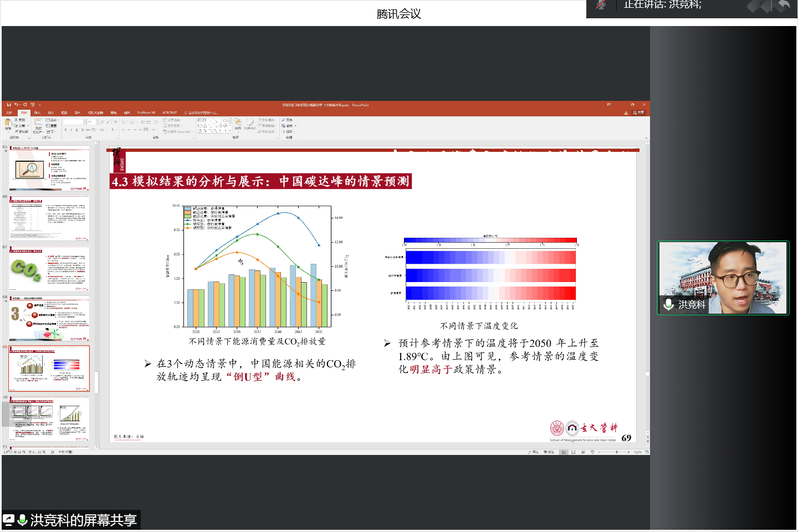Expand the shapes gallery more arrow
The image size is (798, 532).
(230, 131)
